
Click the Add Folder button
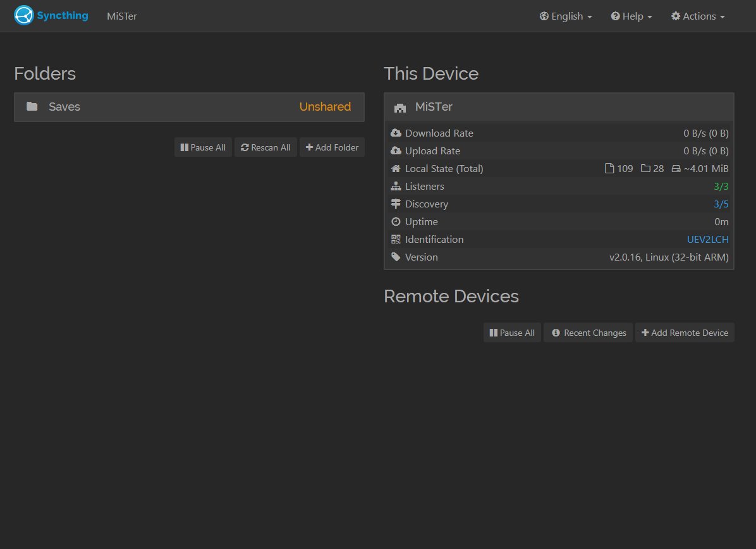pos(332,147)
